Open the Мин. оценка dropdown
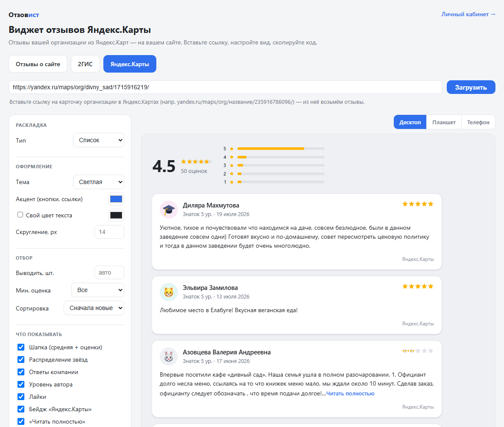 (x=98, y=290)
